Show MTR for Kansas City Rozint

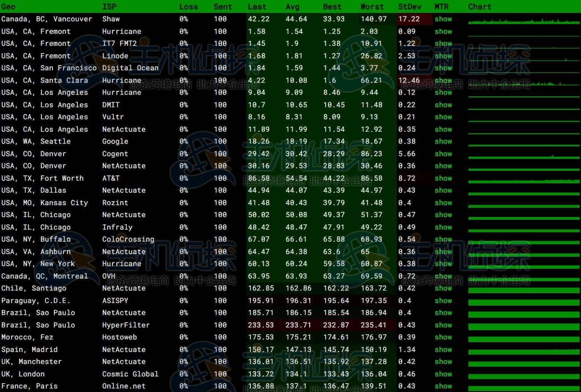(x=443, y=203)
